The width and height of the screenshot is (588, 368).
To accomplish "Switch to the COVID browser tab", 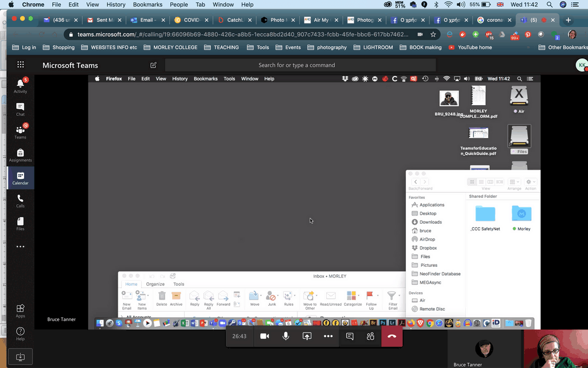I will click(188, 20).
